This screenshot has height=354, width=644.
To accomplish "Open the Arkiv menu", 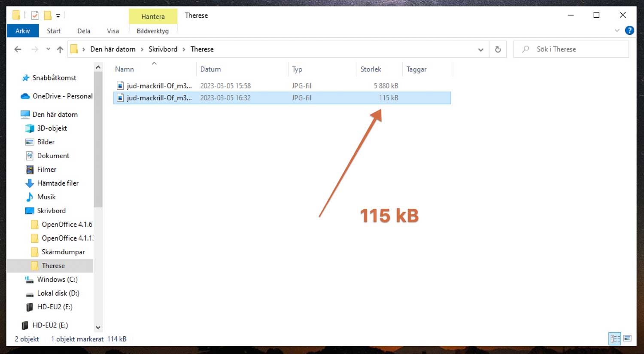I will tap(23, 31).
